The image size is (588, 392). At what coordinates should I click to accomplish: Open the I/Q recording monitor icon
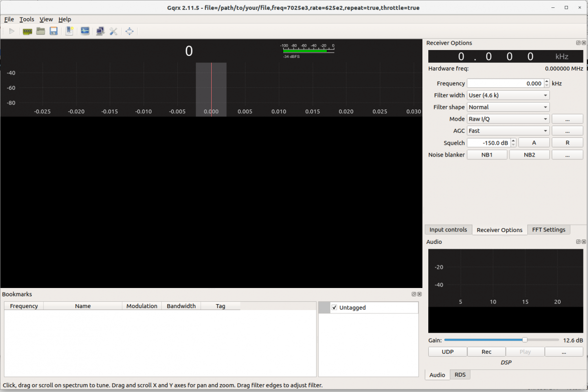click(85, 31)
